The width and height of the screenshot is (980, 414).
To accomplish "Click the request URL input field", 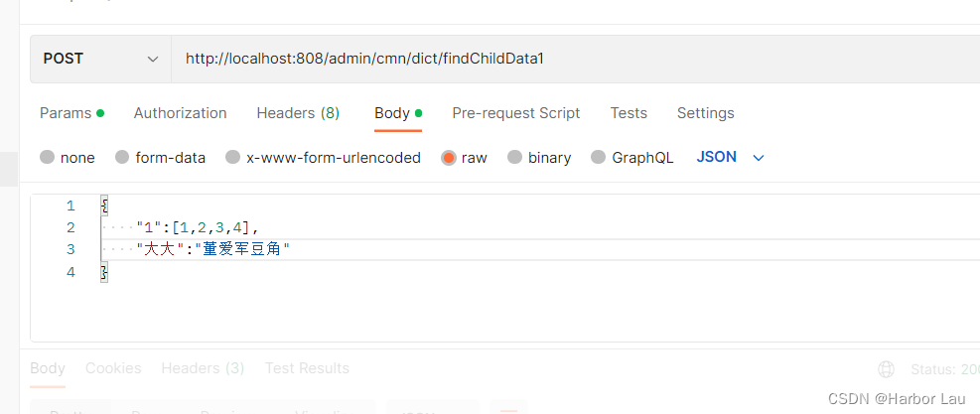I will click(x=576, y=59).
